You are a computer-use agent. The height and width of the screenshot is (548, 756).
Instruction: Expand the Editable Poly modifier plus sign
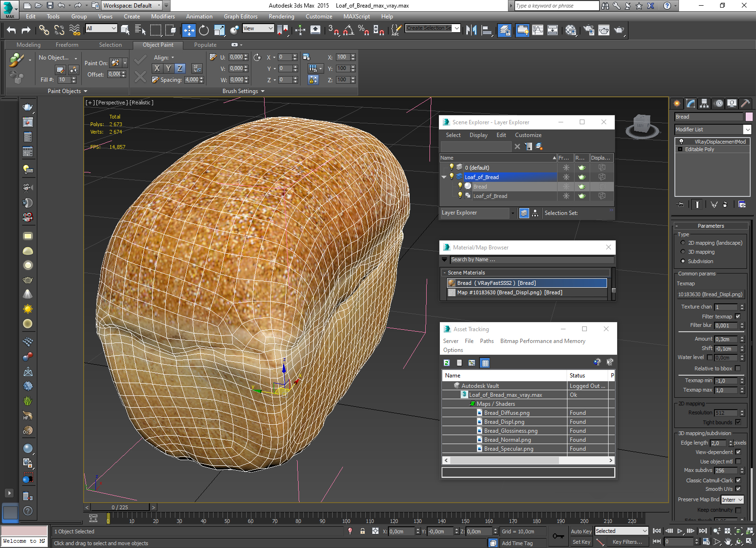(x=680, y=149)
